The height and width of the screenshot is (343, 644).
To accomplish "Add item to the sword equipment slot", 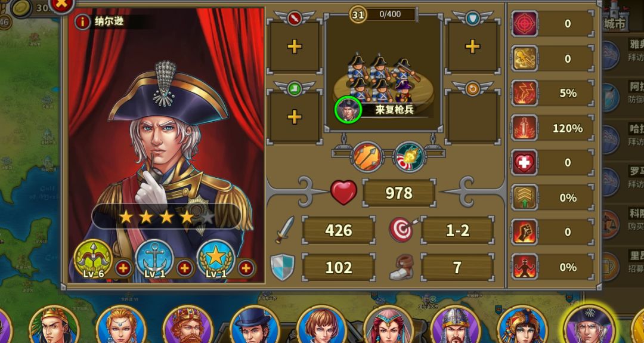I will point(295,47).
